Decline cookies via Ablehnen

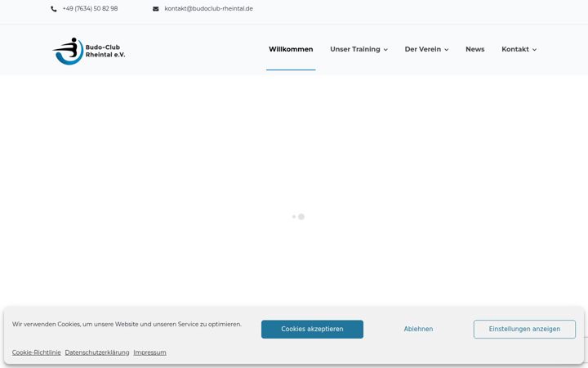418,329
